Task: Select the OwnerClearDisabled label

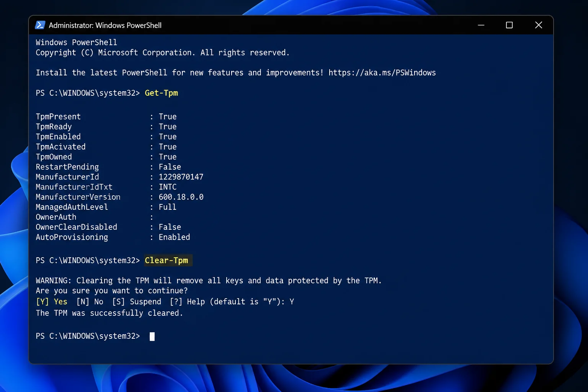Action: (77, 227)
